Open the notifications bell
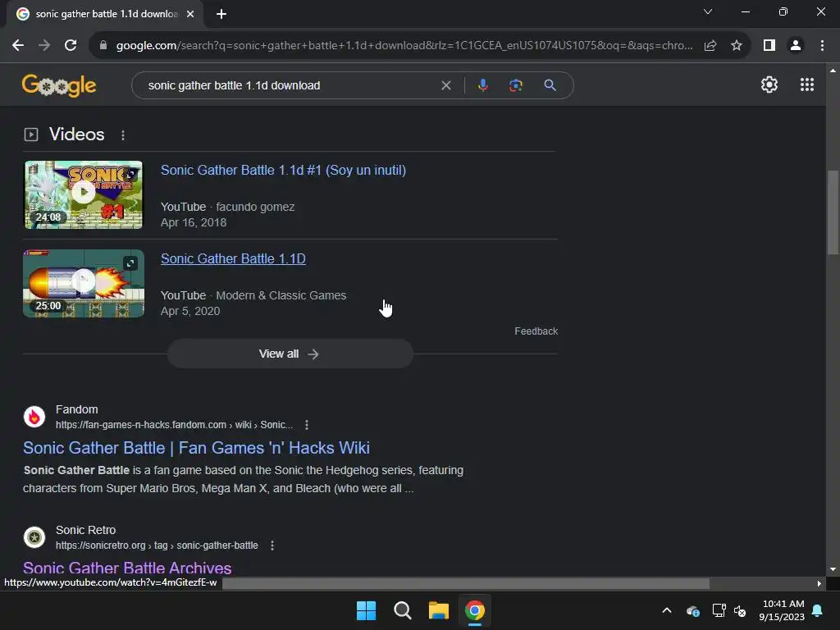This screenshot has height=630, width=840. 818,610
